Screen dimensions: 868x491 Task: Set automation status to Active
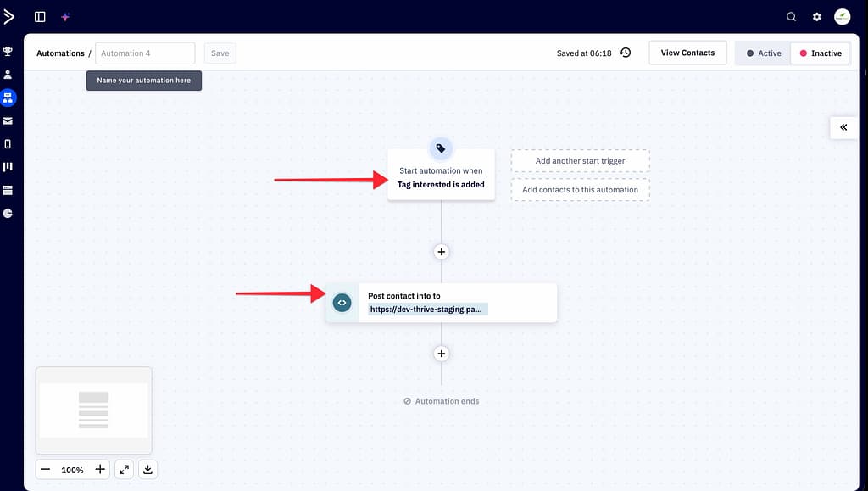click(x=763, y=53)
